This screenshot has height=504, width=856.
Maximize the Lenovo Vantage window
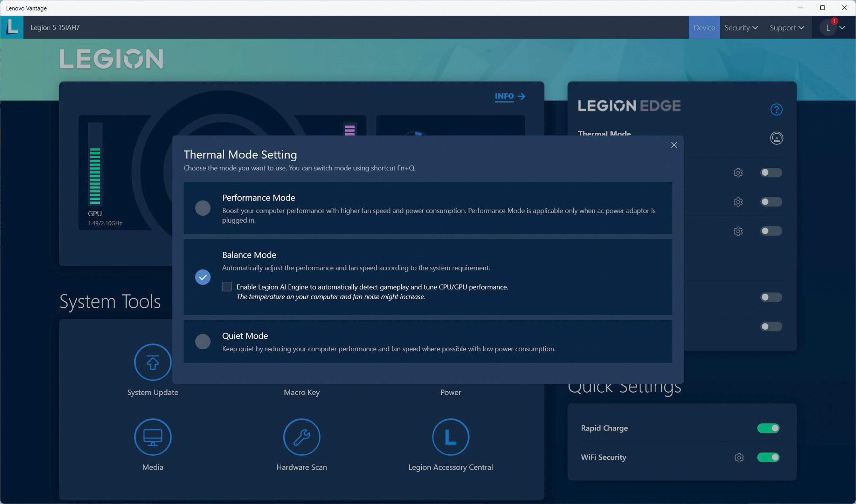822,8
